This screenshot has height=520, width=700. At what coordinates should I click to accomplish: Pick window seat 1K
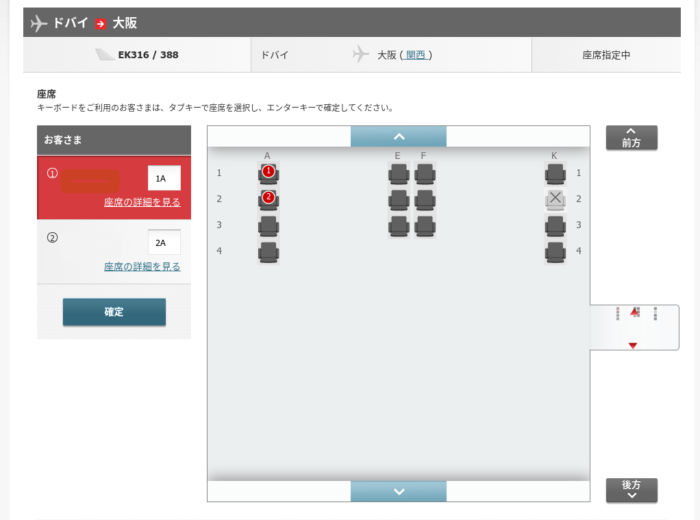(555, 174)
